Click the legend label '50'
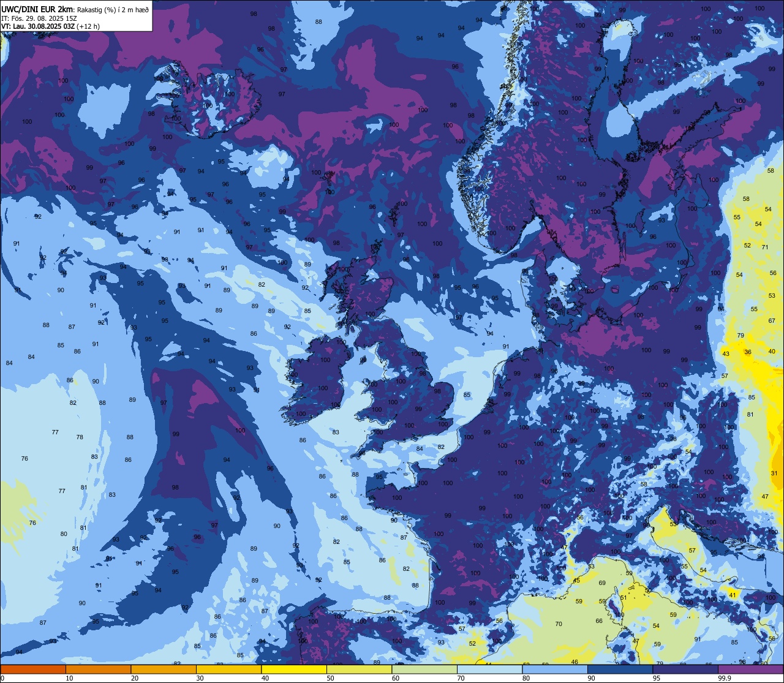This screenshot has width=784, height=683. (330, 678)
